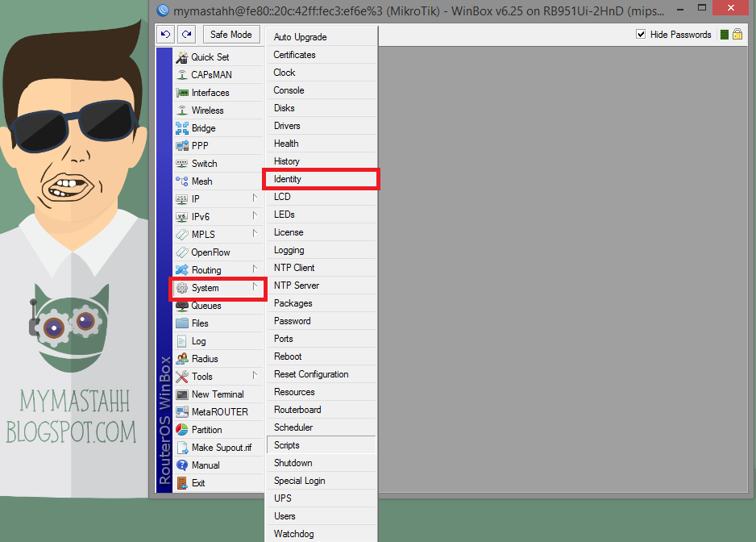Choose Reset Configuration entry

[x=321, y=374]
